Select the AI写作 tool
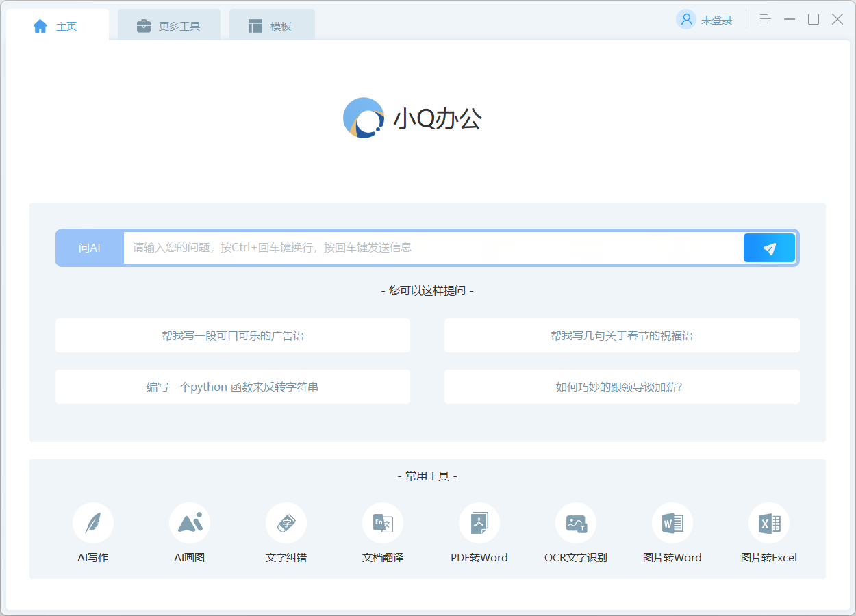This screenshot has height=616, width=856. (93, 534)
